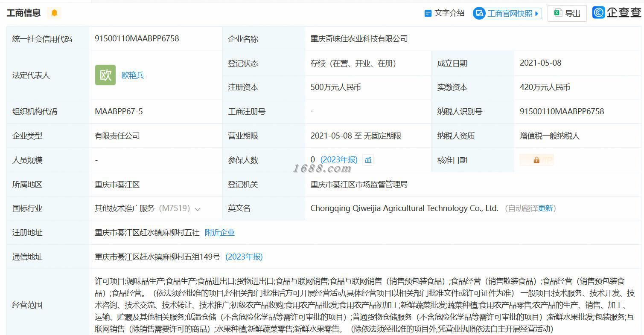Screen dimensions: 644x335
Task: Click taxpayer qualification 增值税一般纳税人
Action: 550,136
